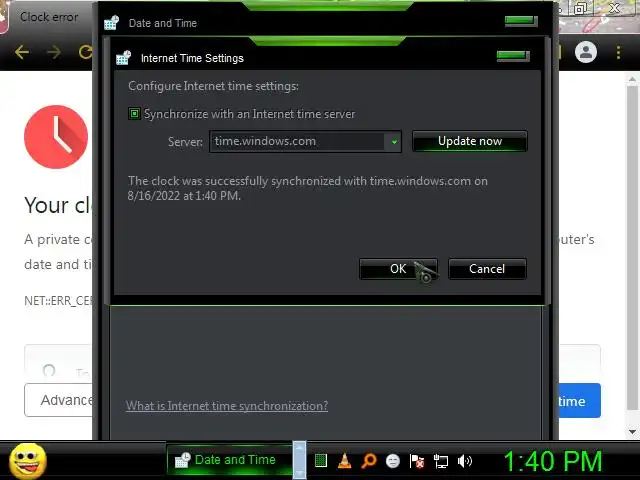This screenshot has height=480, width=640.
Task: Click the round face tray icon
Action: [x=393, y=461]
